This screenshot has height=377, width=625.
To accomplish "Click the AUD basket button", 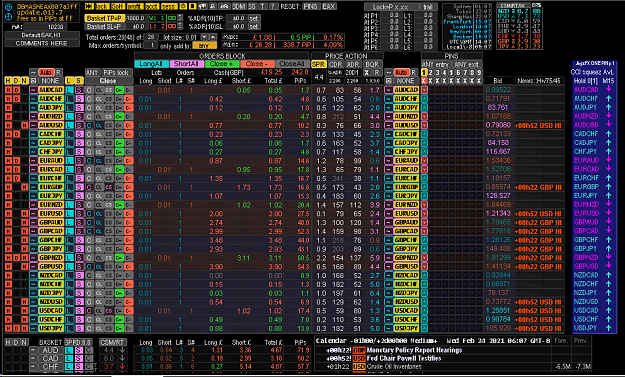I will 50,350.
